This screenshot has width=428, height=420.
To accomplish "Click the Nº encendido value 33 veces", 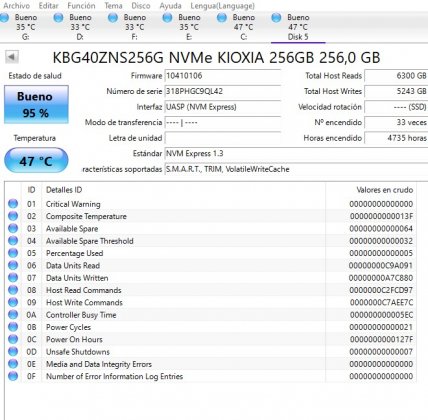I will [x=396, y=122].
